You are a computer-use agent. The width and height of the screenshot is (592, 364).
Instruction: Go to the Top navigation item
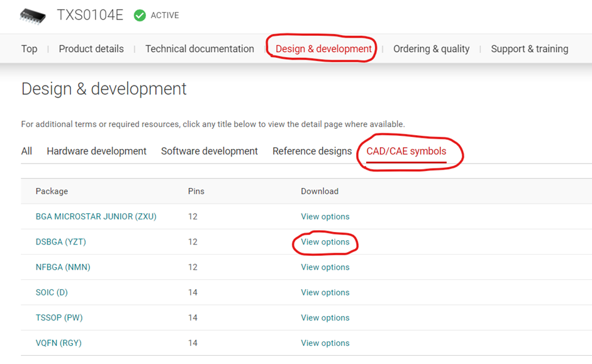(x=29, y=48)
